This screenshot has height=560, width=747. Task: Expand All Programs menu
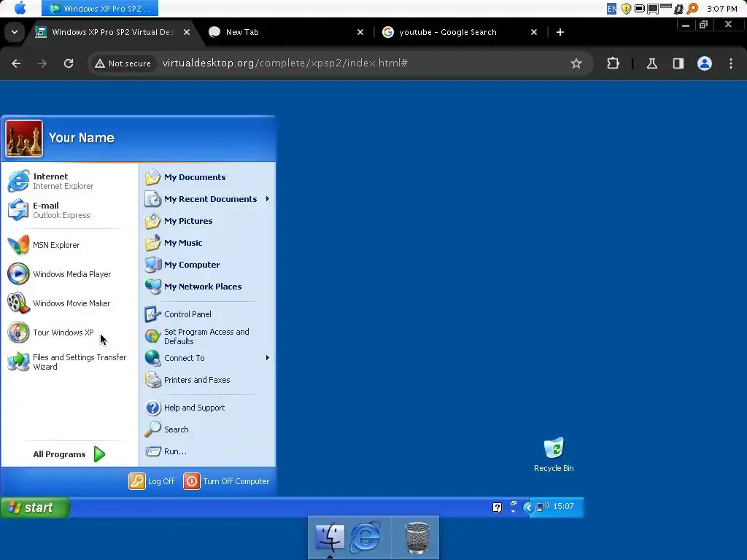(69, 454)
